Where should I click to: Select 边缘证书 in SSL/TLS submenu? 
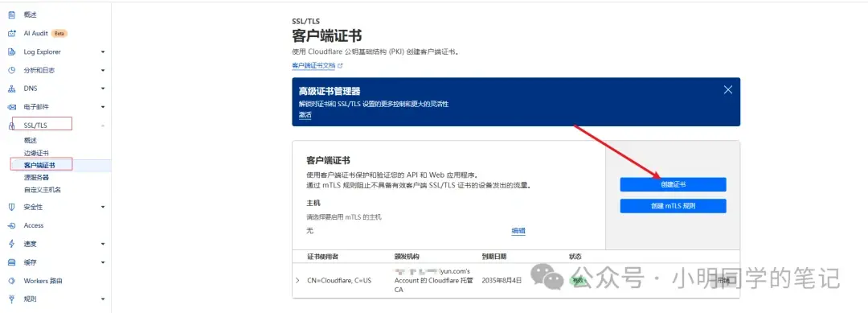[x=36, y=153]
